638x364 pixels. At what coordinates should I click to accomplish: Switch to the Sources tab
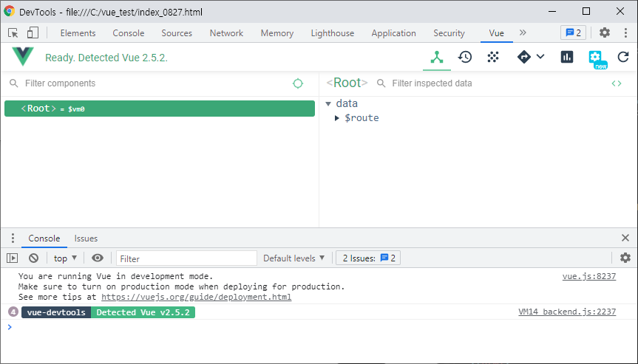177,33
